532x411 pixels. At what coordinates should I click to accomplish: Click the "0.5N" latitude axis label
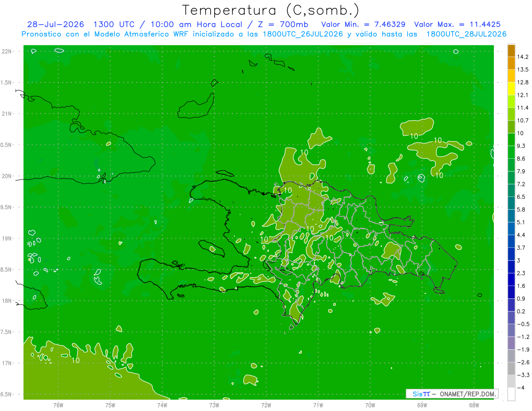[6, 145]
